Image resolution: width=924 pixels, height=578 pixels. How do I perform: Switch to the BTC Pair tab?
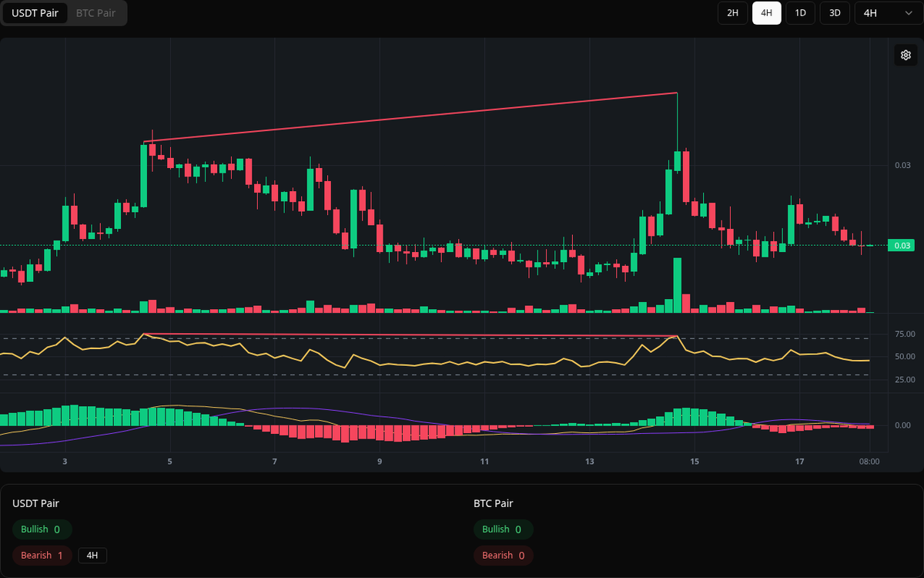(95, 13)
